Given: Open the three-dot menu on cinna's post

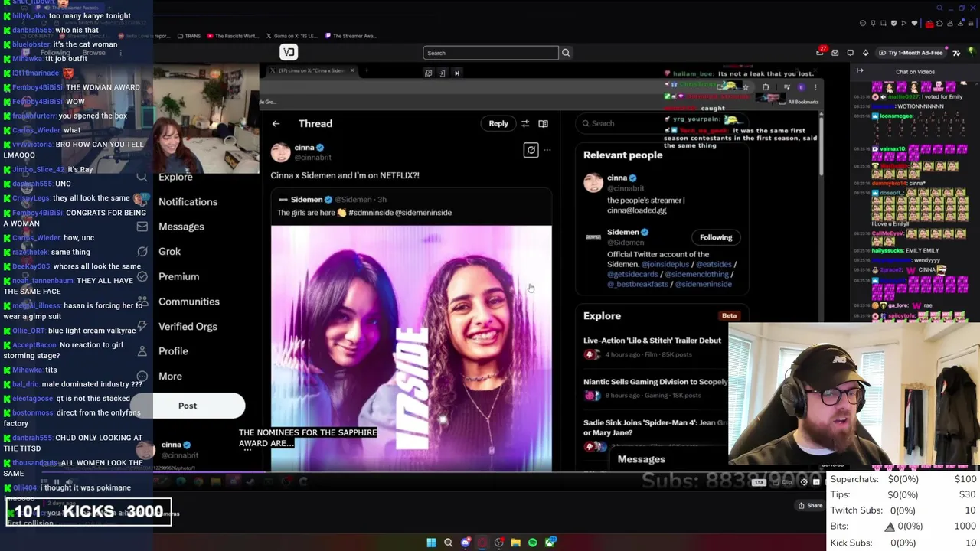Looking at the screenshot, I should point(547,150).
